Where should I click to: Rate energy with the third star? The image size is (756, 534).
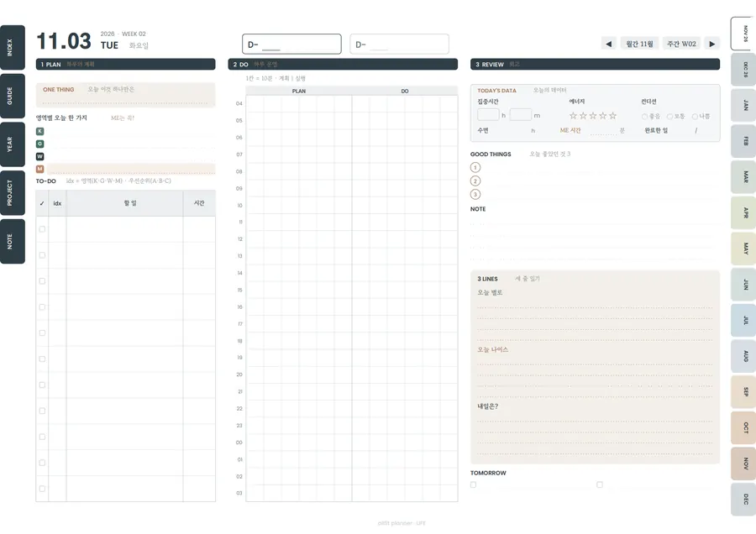coord(593,116)
